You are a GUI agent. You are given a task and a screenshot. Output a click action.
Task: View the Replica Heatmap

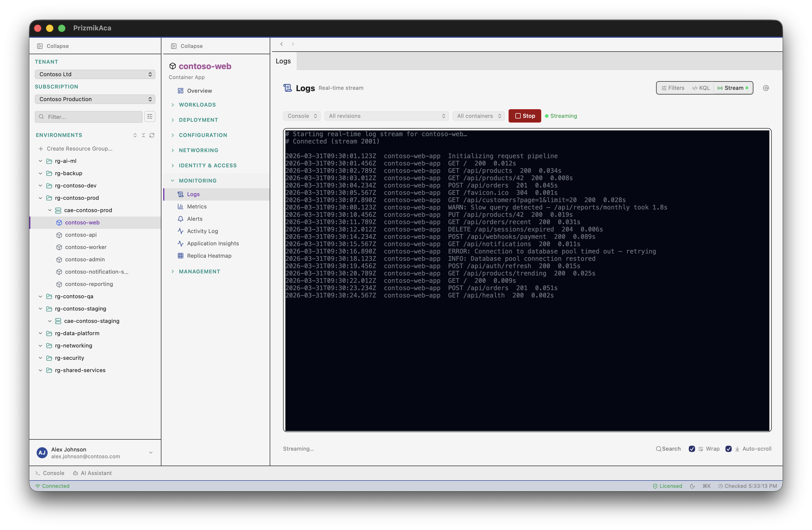209,255
